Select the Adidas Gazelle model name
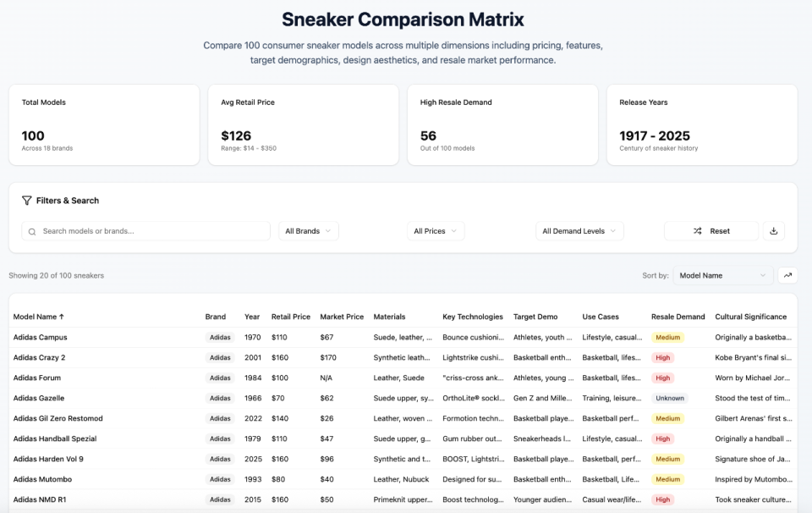 (39, 398)
